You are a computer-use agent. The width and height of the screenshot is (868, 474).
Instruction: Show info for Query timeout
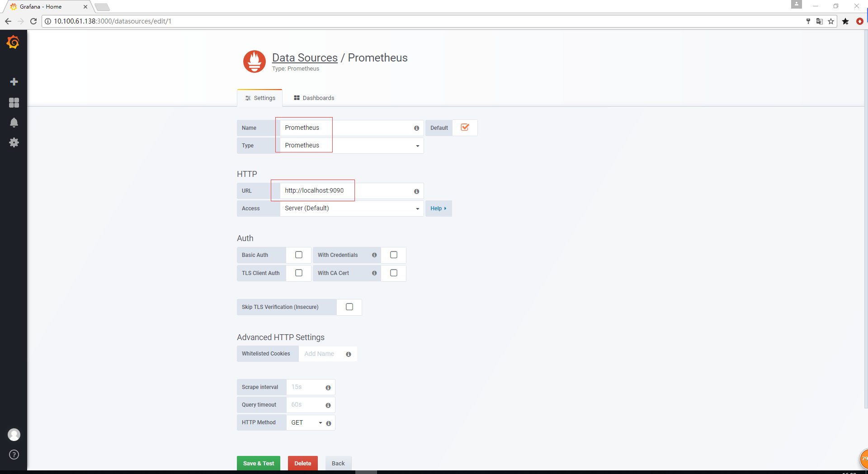coord(328,405)
